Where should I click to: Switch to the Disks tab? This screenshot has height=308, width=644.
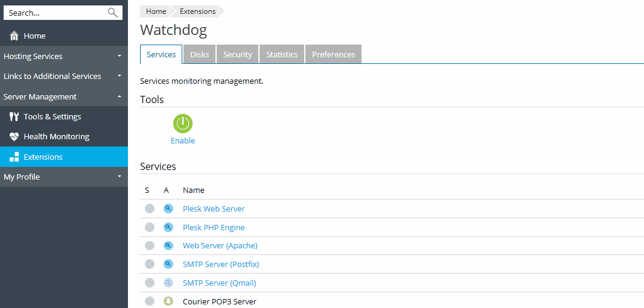[x=199, y=54]
